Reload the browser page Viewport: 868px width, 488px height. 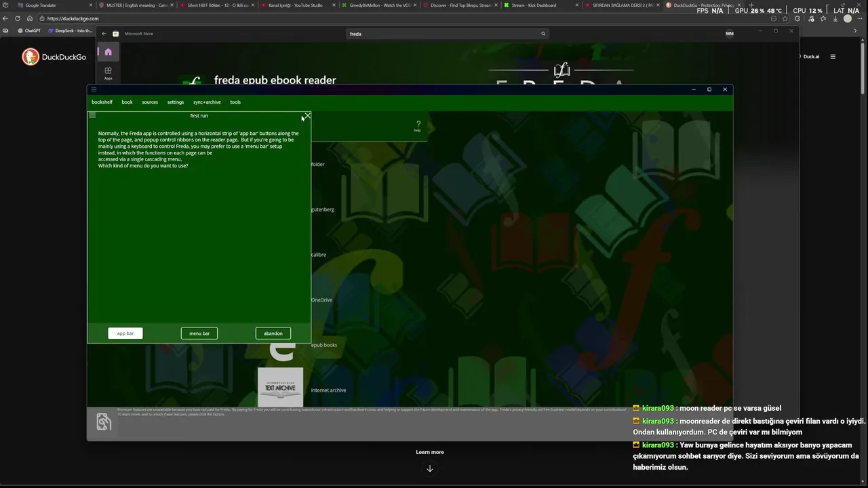(18, 18)
